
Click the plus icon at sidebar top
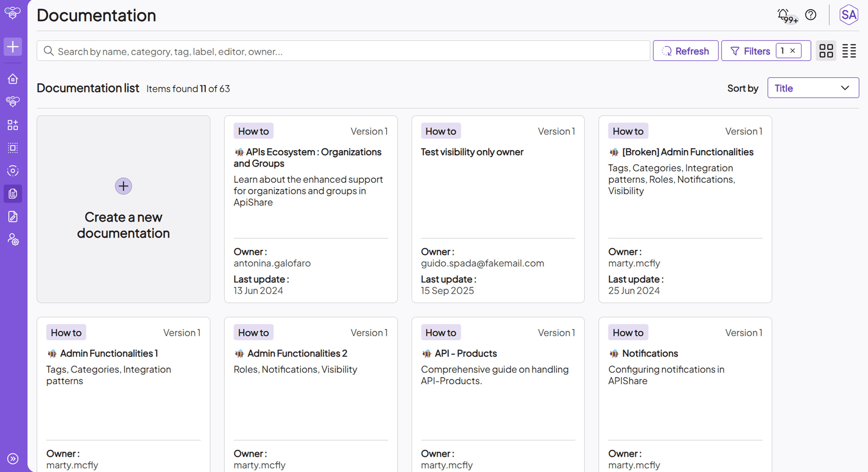(x=12, y=47)
